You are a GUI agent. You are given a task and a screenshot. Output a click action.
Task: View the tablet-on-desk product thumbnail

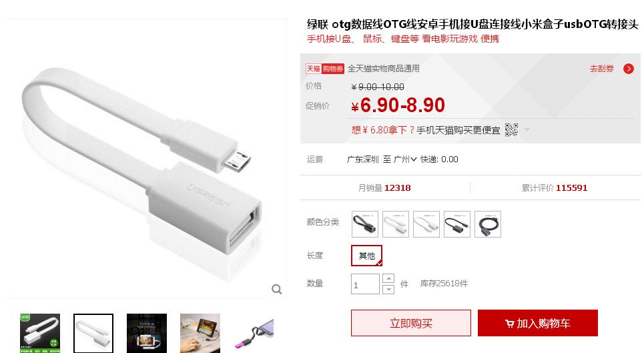coord(200,333)
